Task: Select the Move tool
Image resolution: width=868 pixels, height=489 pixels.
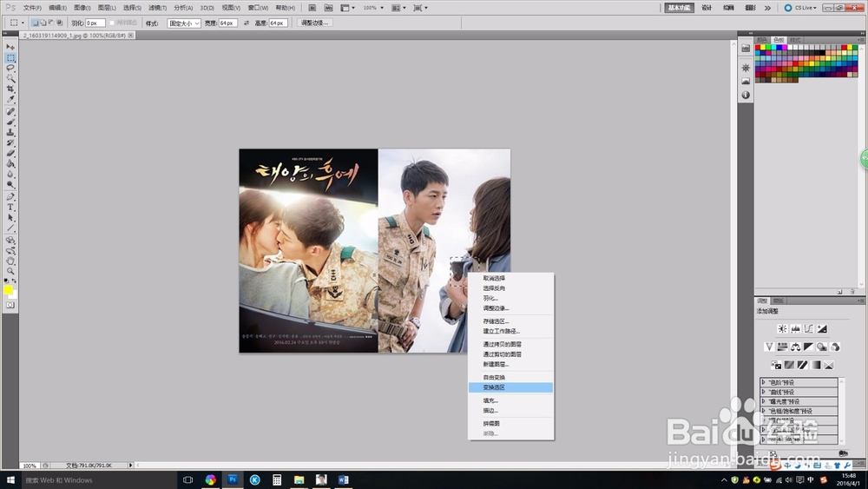Action: [10, 47]
